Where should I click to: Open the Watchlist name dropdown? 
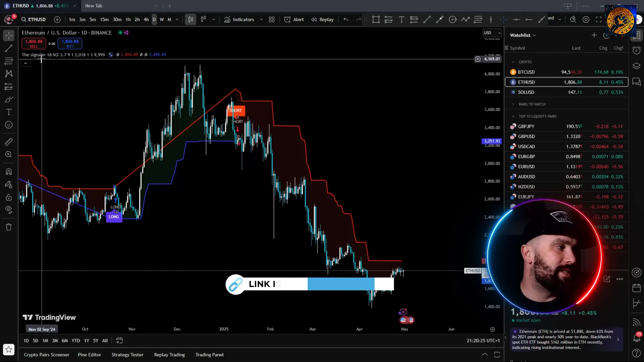[523, 35]
